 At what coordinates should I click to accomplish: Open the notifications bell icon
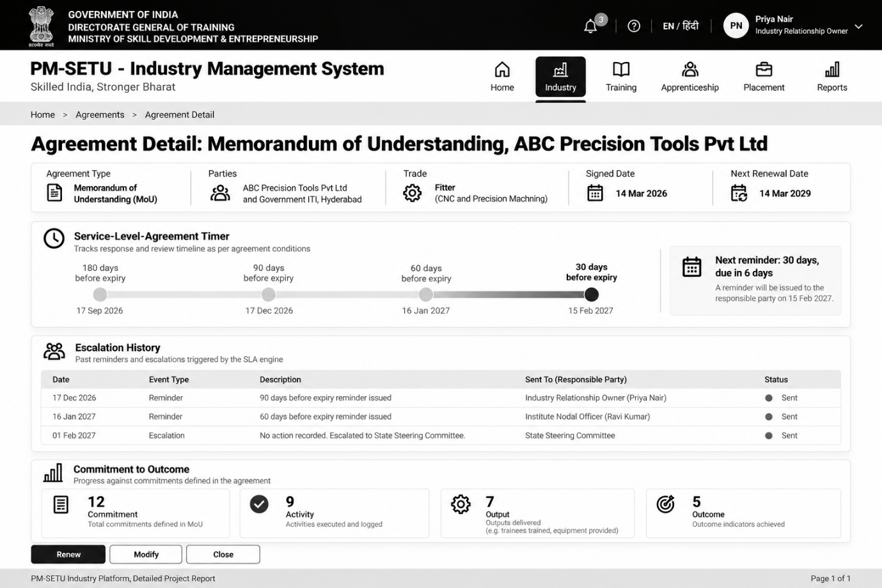(590, 26)
